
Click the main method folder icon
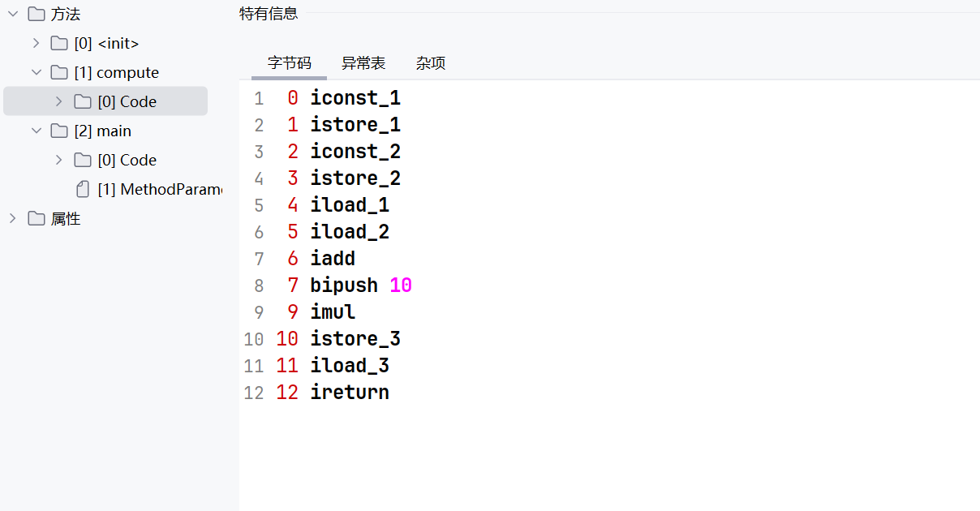point(59,131)
